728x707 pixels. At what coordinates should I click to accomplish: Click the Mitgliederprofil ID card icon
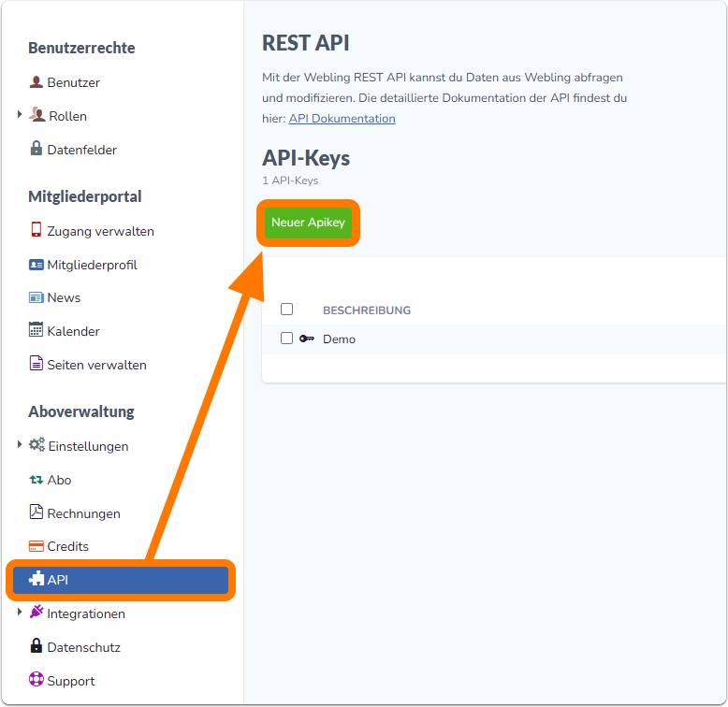[x=36, y=265]
